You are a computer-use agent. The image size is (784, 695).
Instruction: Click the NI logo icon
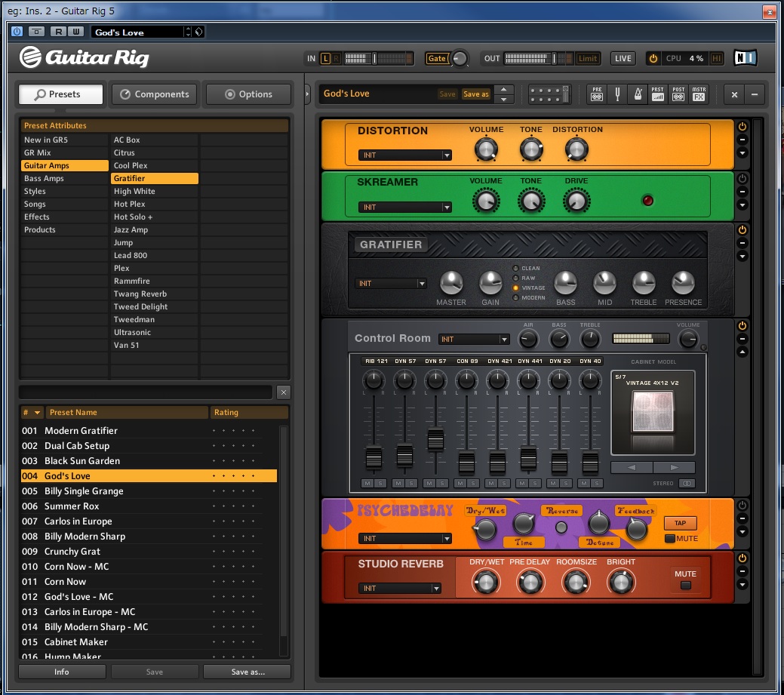pyautogui.click(x=745, y=58)
